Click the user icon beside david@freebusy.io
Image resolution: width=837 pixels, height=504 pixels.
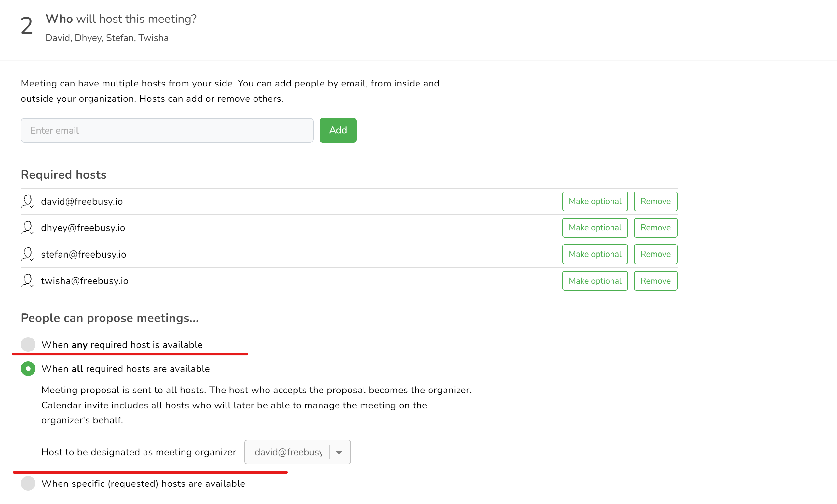pos(28,201)
